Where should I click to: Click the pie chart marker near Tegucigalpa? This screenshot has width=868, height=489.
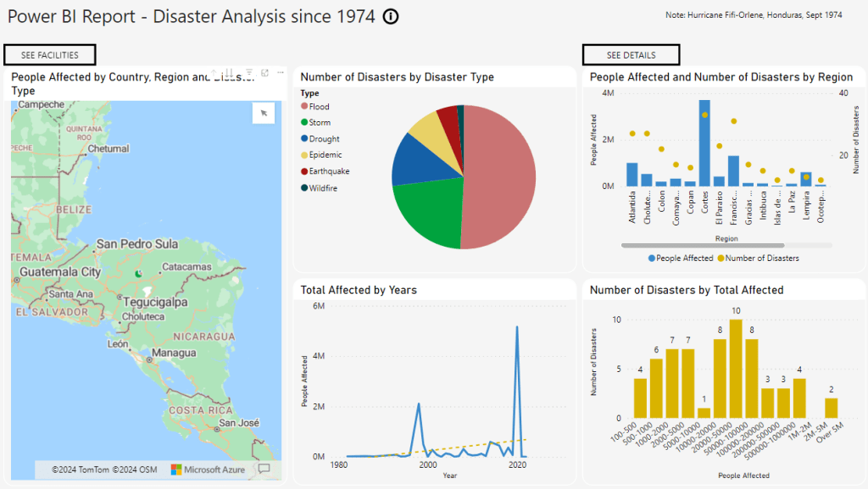[x=137, y=274]
